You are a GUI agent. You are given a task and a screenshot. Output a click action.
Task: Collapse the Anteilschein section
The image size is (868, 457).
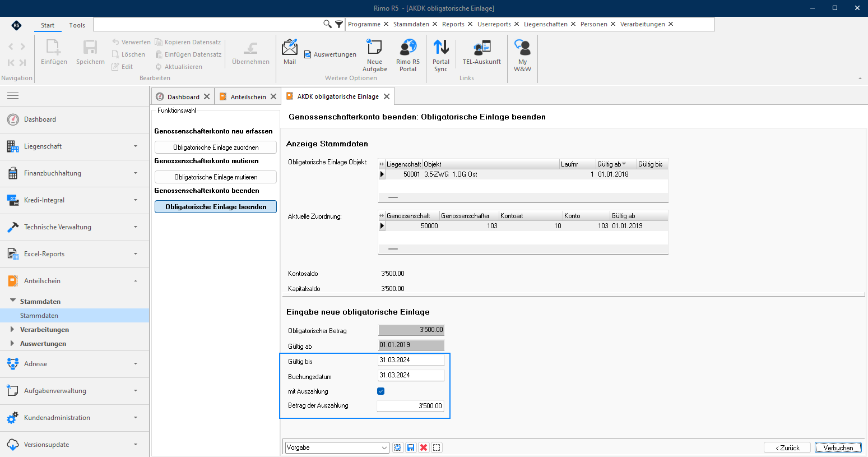click(x=75, y=281)
